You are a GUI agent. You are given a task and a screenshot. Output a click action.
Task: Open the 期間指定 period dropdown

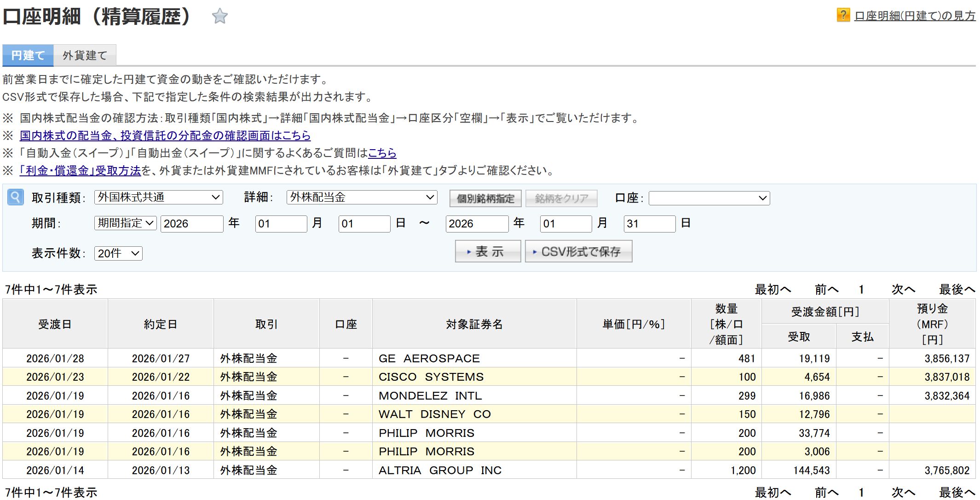(125, 223)
